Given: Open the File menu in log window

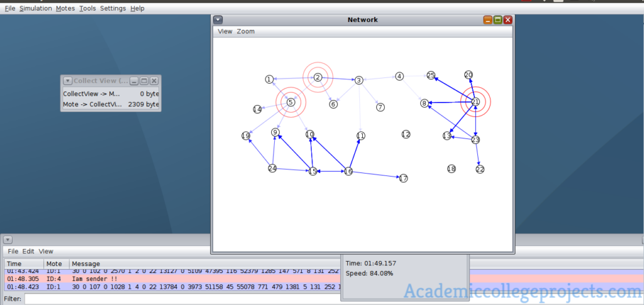Looking at the screenshot, I should (x=13, y=251).
